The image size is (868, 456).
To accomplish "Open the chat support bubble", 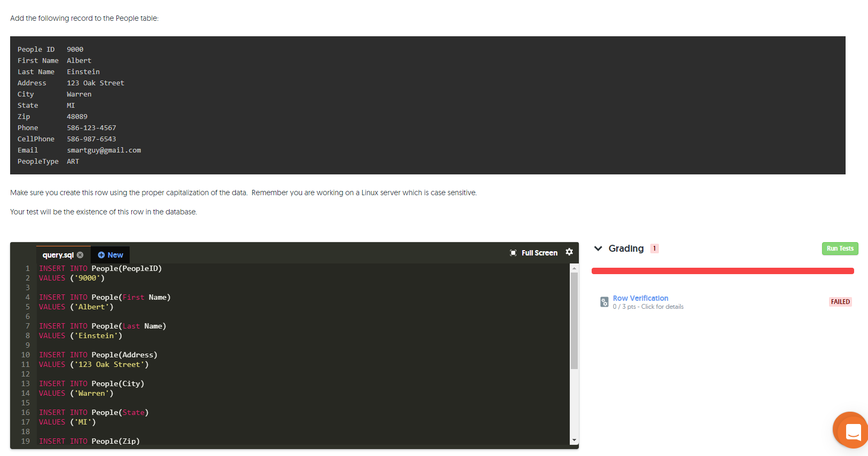I will [852, 430].
